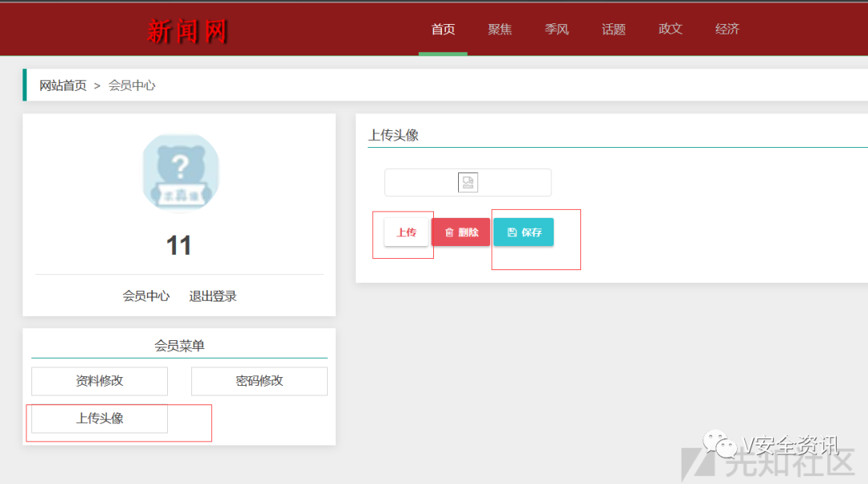868x484 pixels.
Task: Select the 上传头像 menu button
Action: coord(100,419)
